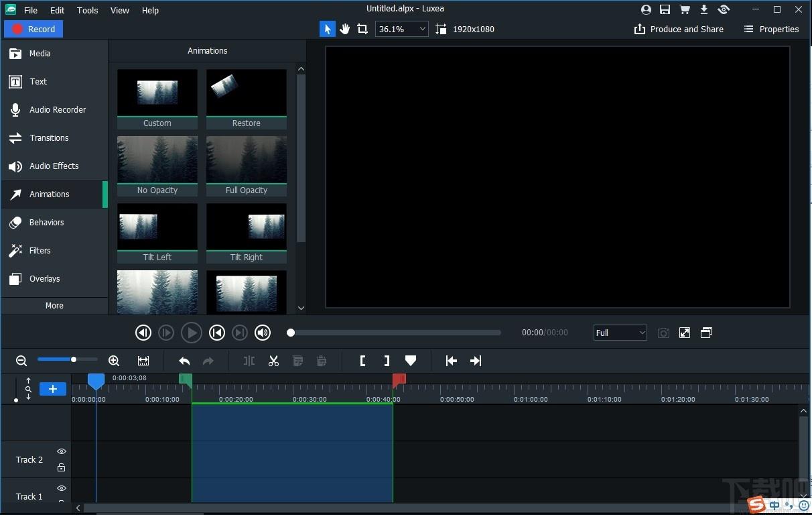Switch to the Text panel
812x515 pixels.
point(54,82)
